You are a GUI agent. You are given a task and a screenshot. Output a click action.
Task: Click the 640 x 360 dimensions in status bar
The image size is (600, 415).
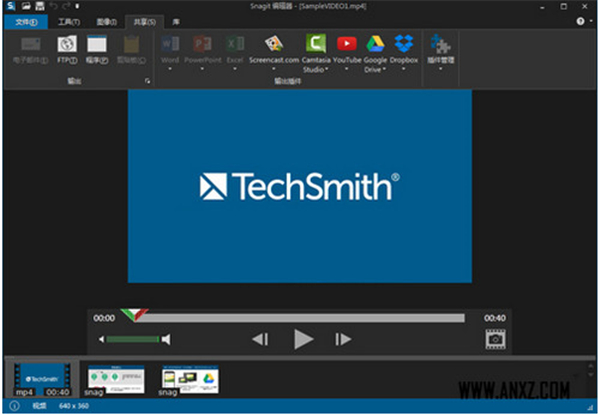(x=74, y=406)
